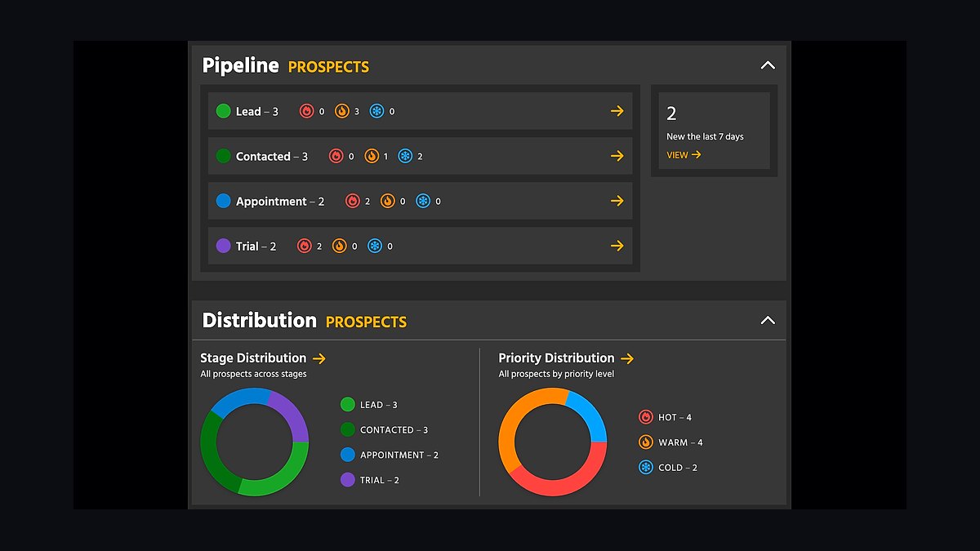Open the Appointment stage via its arrow
The image size is (980, 551).
[617, 201]
